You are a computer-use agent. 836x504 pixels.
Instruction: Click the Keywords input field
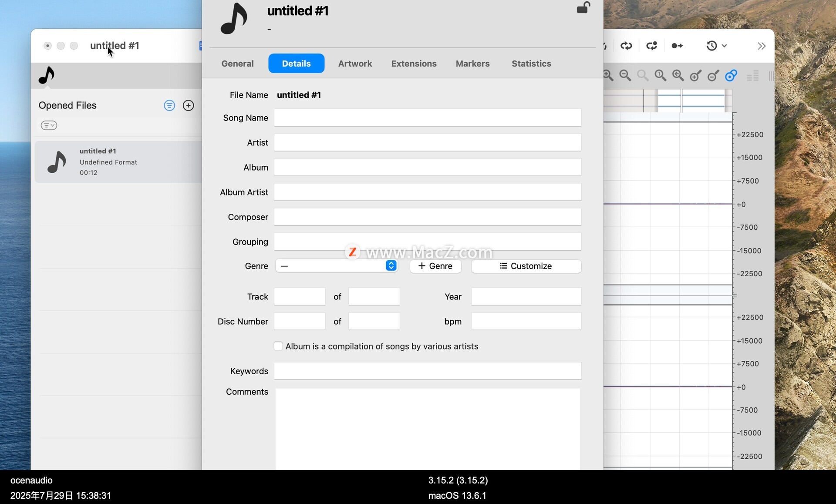pyautogui.click(x=428, y=371)
